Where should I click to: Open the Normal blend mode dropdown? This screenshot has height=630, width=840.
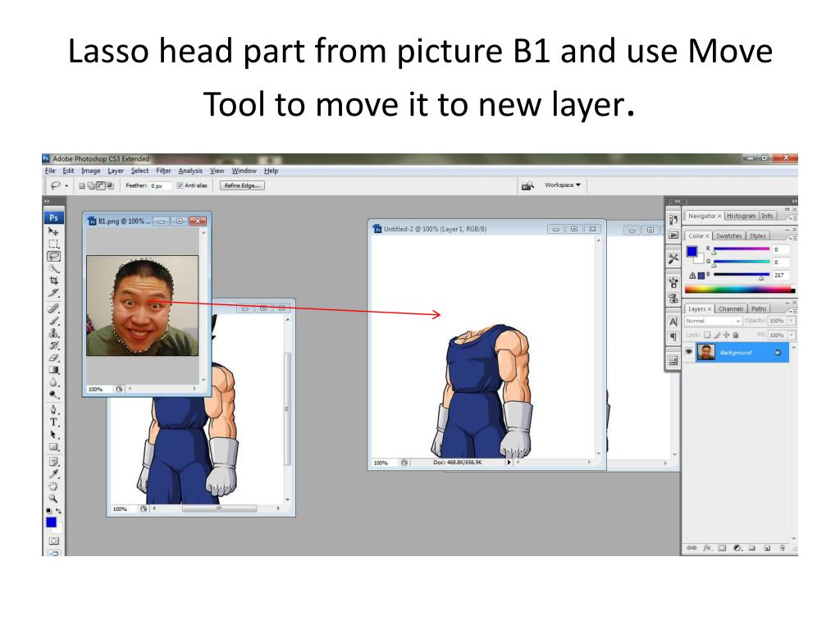click(x=713, y=321)
